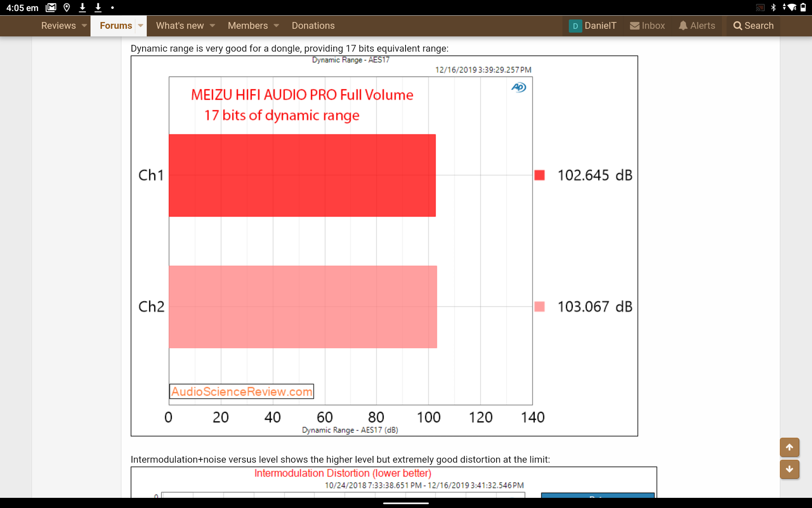Click the Ch2 axis label

point(151,306)
